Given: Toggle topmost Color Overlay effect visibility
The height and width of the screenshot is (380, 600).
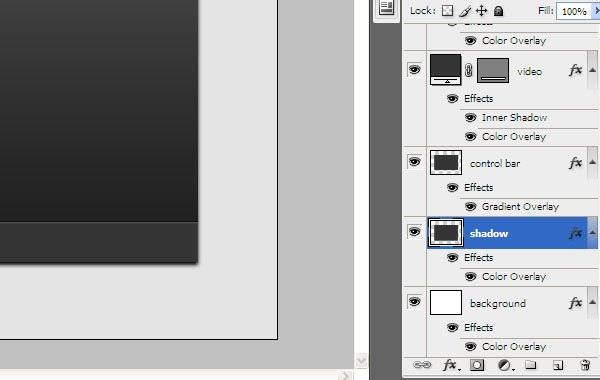Looking at the screenshot, I should [470, 41].
